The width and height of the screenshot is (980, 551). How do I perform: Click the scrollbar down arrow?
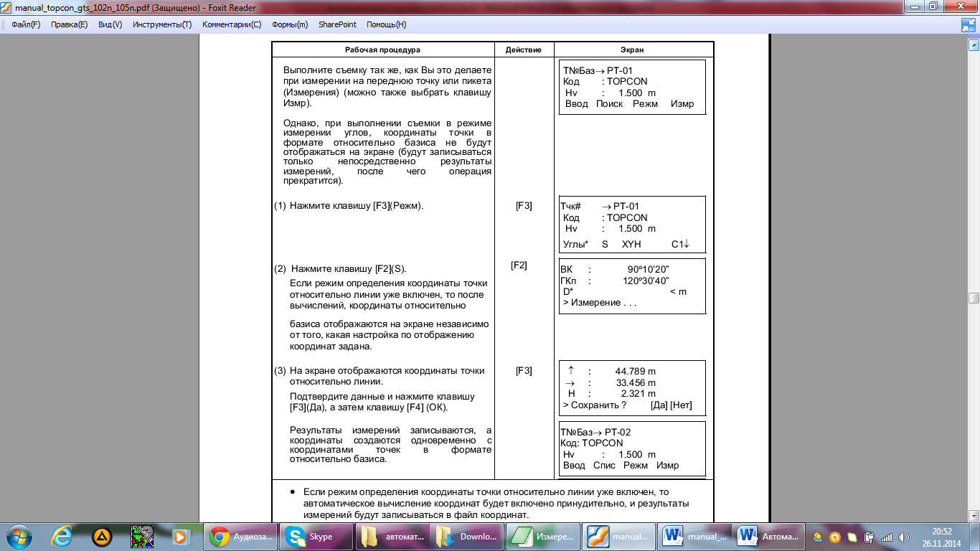coord(974,516)
